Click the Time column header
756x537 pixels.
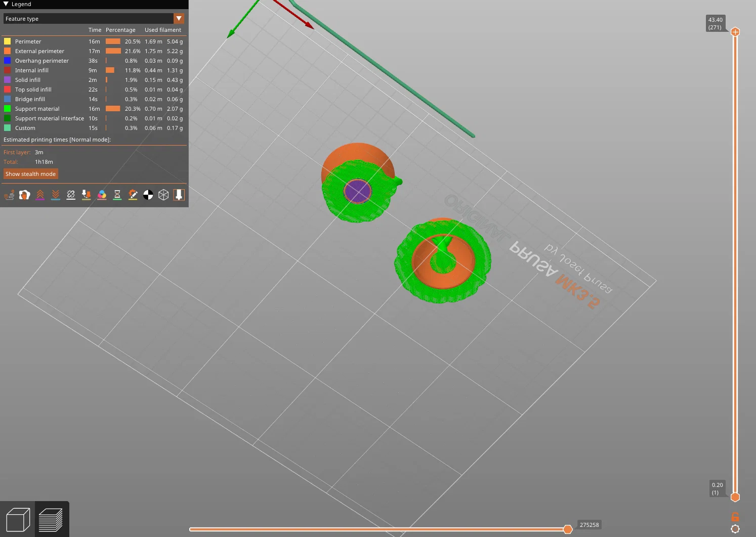95,30
